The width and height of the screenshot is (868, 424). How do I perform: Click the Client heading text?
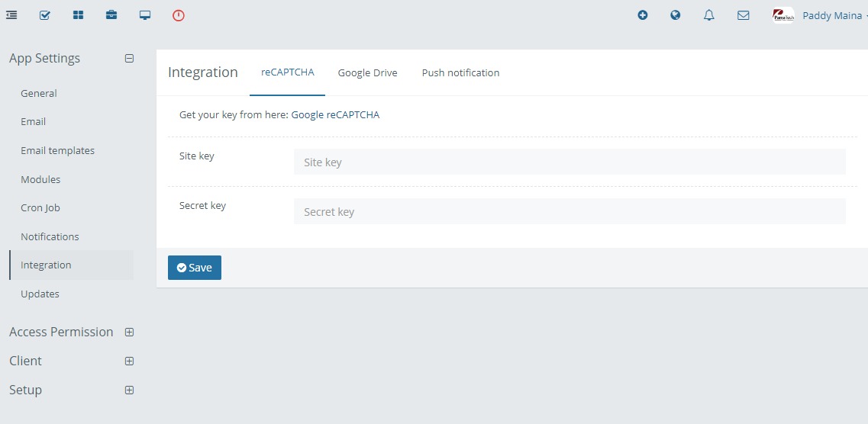pos(25,361)
